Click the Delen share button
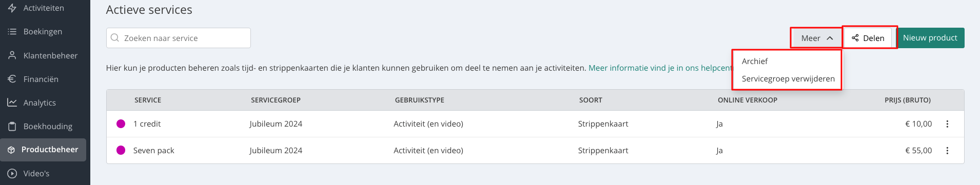980x185 pixels. point(869,38)
